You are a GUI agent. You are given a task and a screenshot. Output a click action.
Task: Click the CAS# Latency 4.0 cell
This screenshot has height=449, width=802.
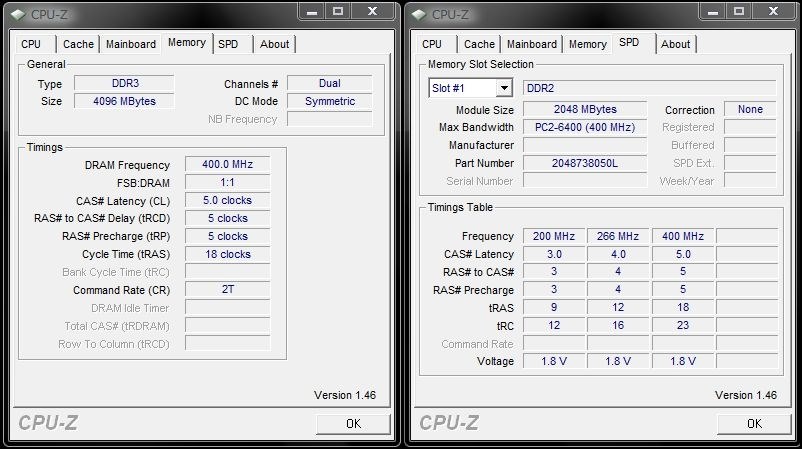(618, 254)
